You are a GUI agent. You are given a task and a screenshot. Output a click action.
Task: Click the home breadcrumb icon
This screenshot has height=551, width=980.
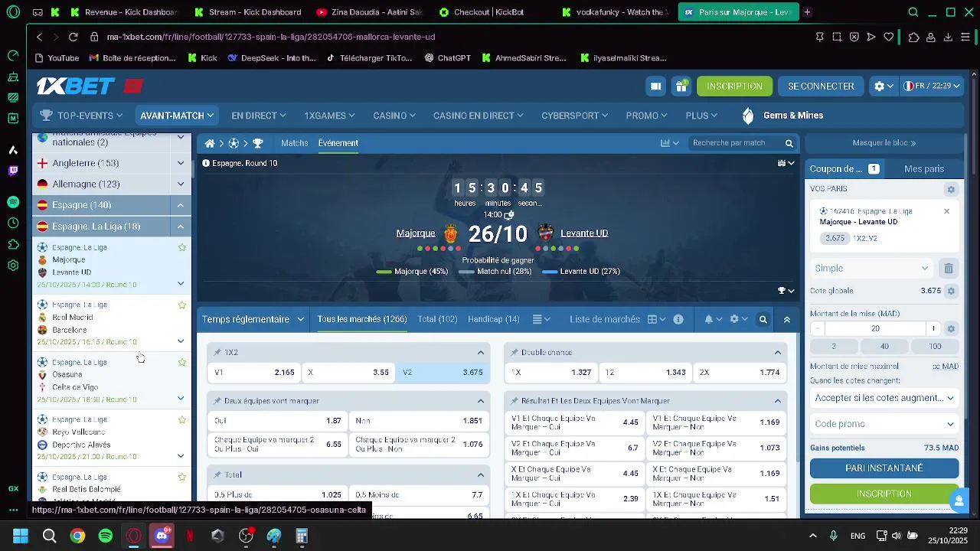(x=210, y=143)
